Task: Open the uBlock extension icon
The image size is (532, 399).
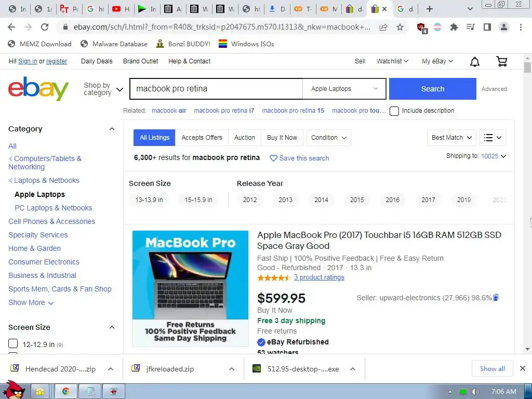Action: point(421,28)
